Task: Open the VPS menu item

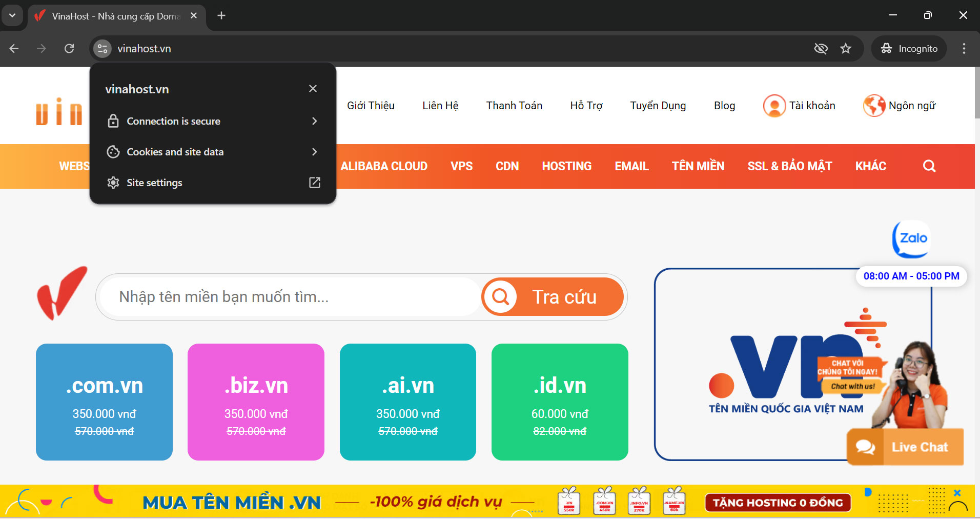Action: [461, 166]
